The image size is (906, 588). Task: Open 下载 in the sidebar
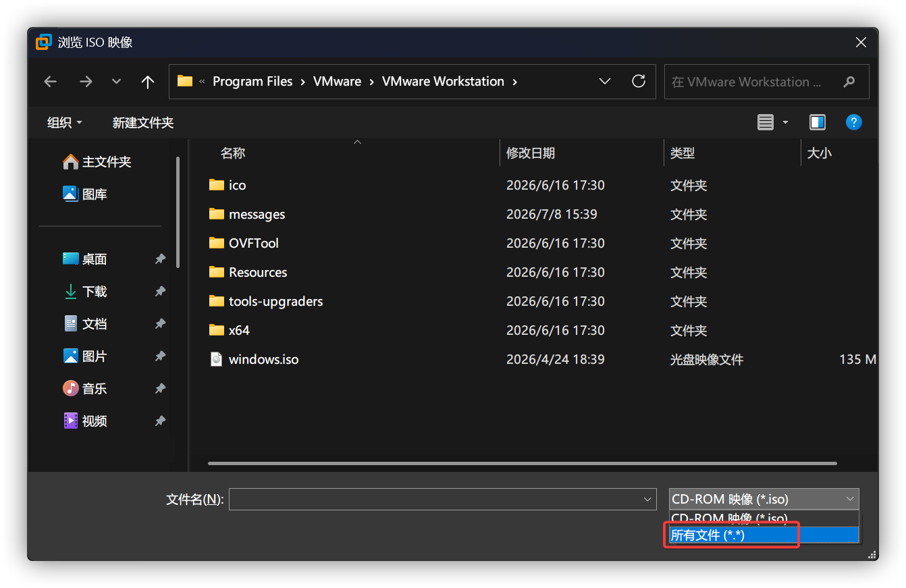tap(85, 292)
